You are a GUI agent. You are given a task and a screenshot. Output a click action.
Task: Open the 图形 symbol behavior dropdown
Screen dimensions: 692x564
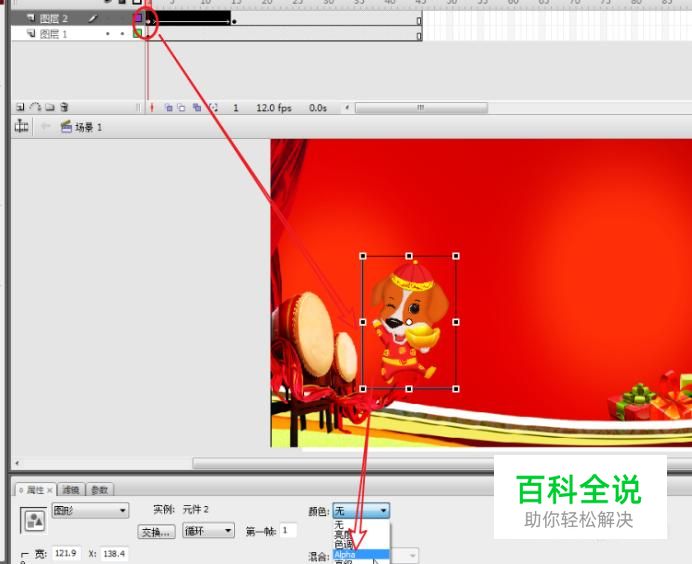[90, 511]
